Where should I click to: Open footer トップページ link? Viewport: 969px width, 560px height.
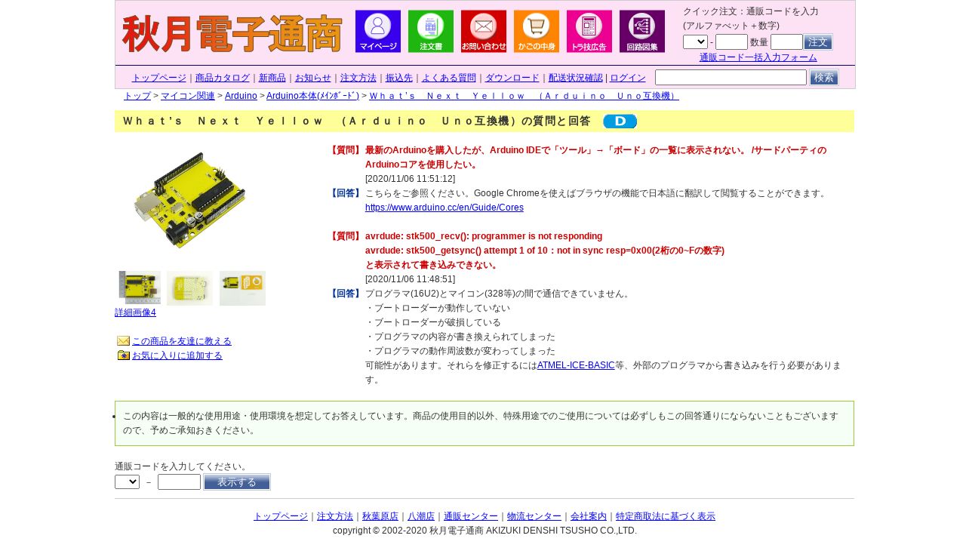(x=281, y=516)
